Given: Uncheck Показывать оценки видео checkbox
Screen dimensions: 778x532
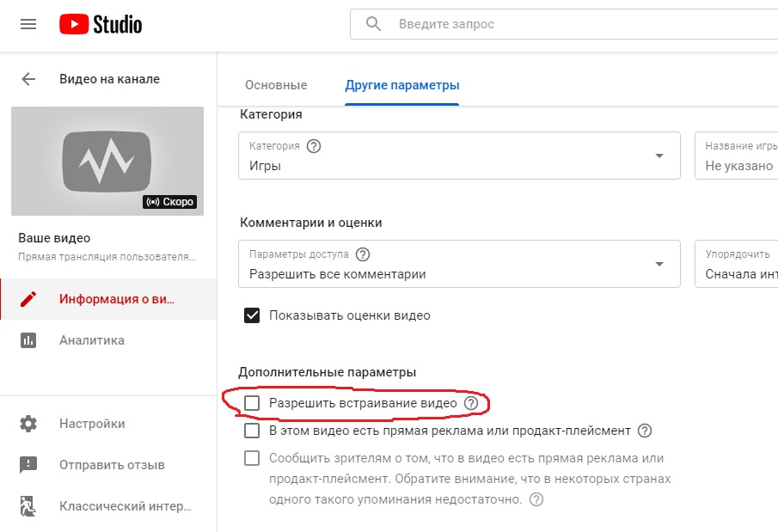Looking at the screenshot, I should [252, 315].
